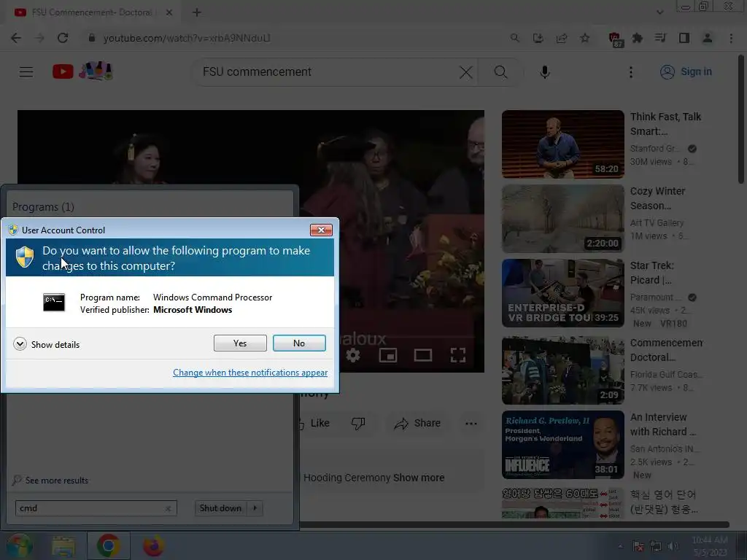Open Richard G. Pretlow interview thumbnail
This screenshot has width=747, height=560.
[562, 444]
